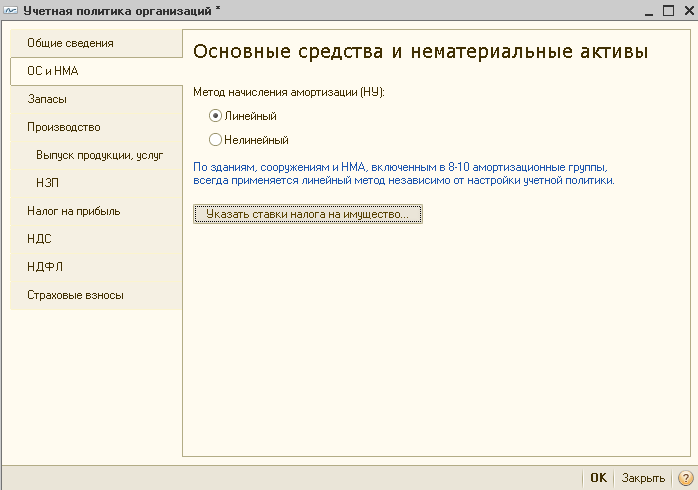The image size is (698, 490).
Task: Open the Общие сведения tab
Action: click(x=96, y=43)
